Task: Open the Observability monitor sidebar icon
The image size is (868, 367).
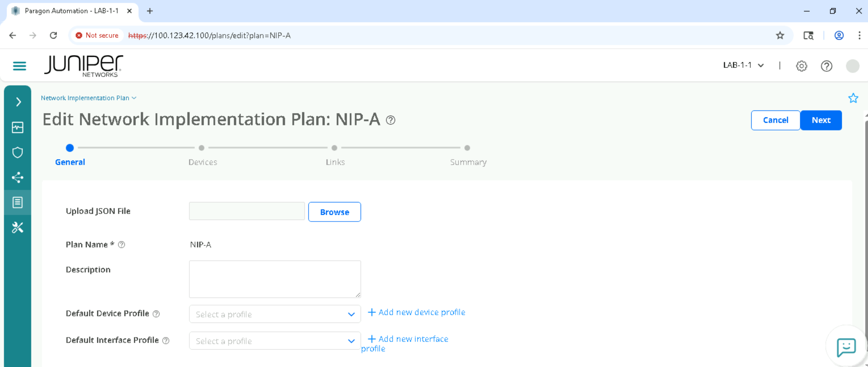Action: (18, 127)
